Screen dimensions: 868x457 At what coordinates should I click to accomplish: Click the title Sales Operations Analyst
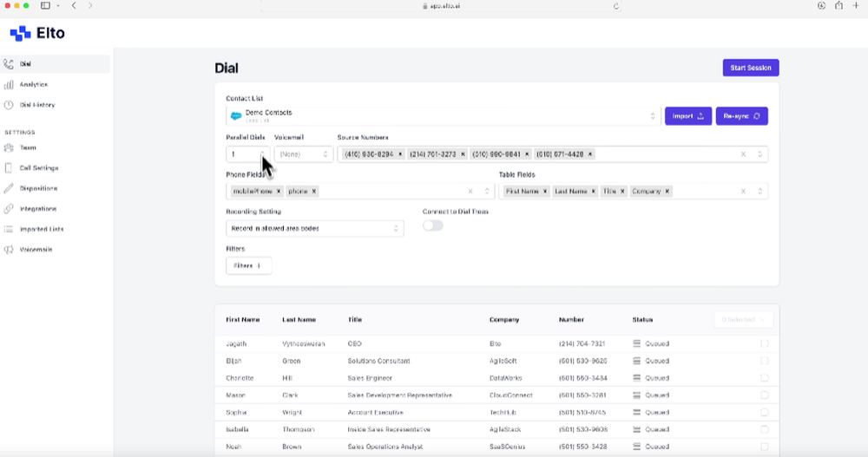[385, 447]
